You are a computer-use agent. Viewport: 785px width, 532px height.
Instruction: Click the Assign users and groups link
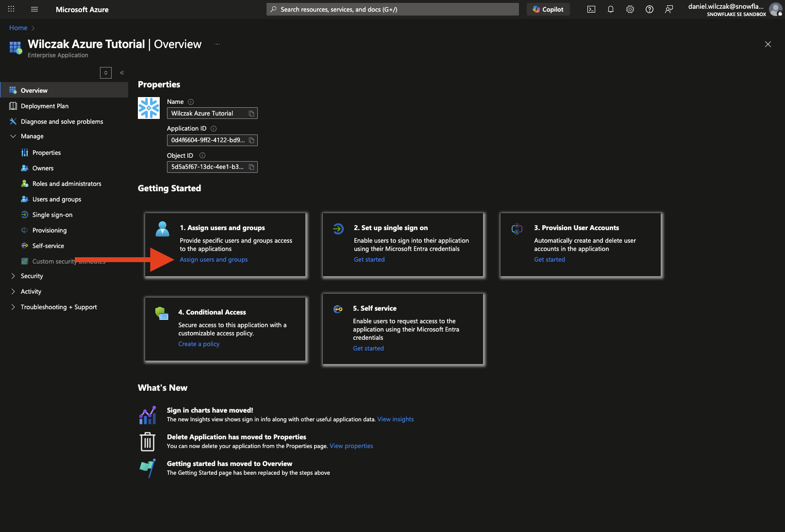pyautogui.click(x=214, y=260)
